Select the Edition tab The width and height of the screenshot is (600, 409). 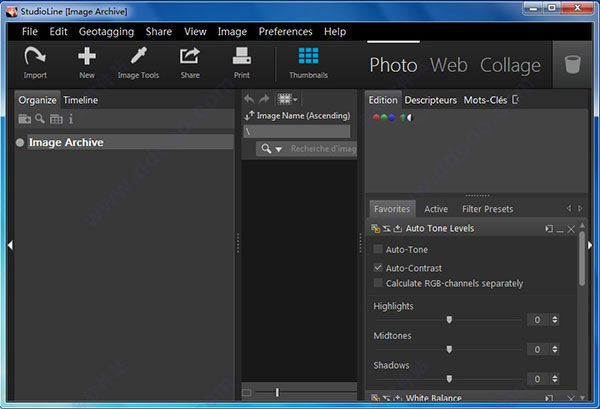coord(383,100)
